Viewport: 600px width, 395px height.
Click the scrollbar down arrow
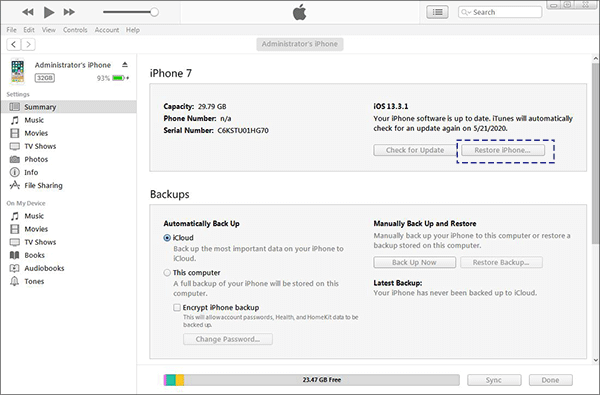tap(595, 360)
